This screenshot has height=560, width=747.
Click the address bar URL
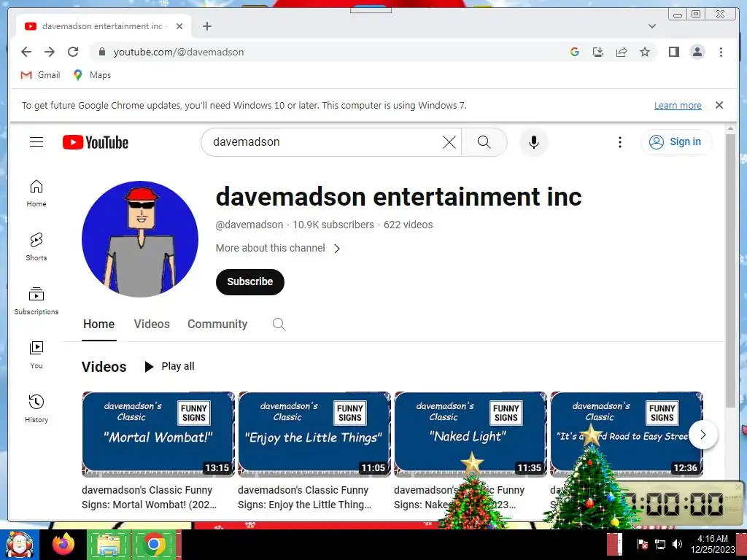pyautogui.click(x=179, y=52)
